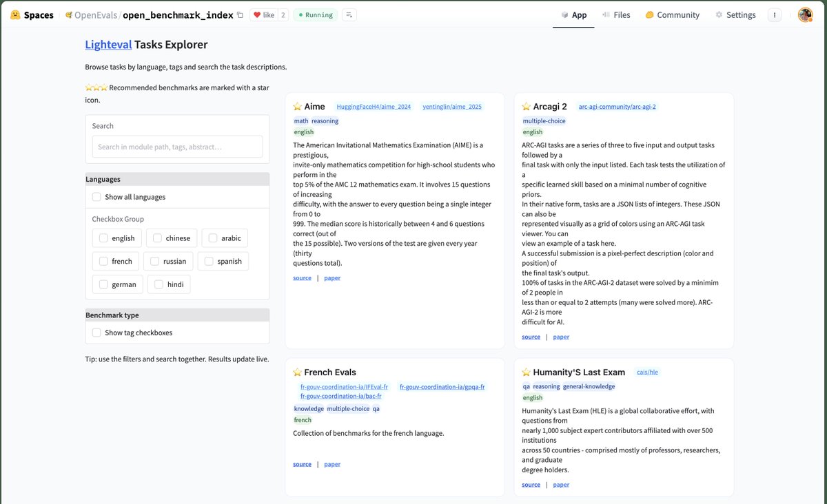
Task: Click the heart like button
Action: click(x=263, y=14)
